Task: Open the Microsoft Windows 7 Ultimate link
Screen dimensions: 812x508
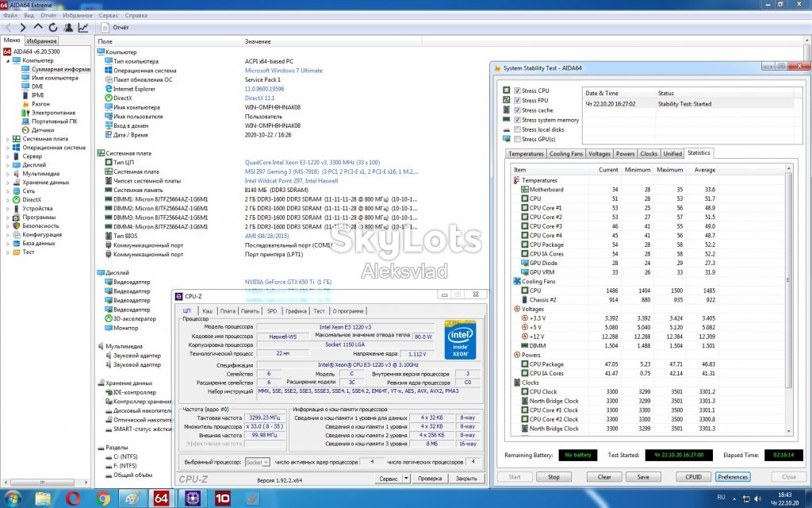Action: coord(283,71)
